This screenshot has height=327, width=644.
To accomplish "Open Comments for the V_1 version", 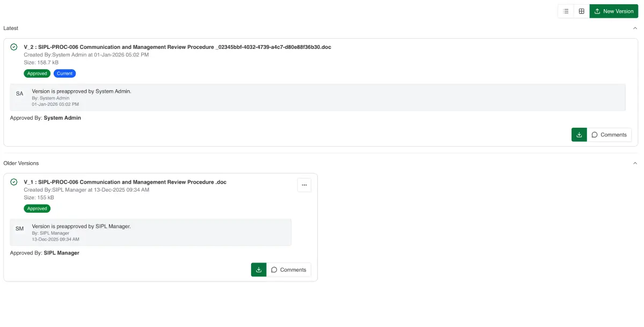I will click(x=289, y=270).
